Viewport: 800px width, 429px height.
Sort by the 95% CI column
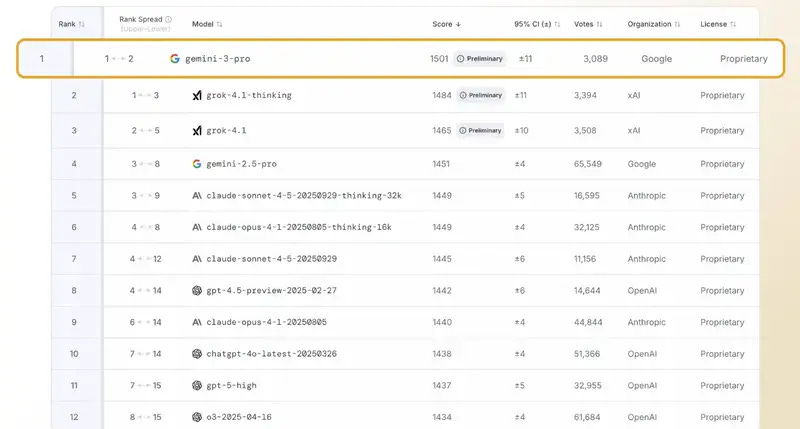(x=557, y=24)
